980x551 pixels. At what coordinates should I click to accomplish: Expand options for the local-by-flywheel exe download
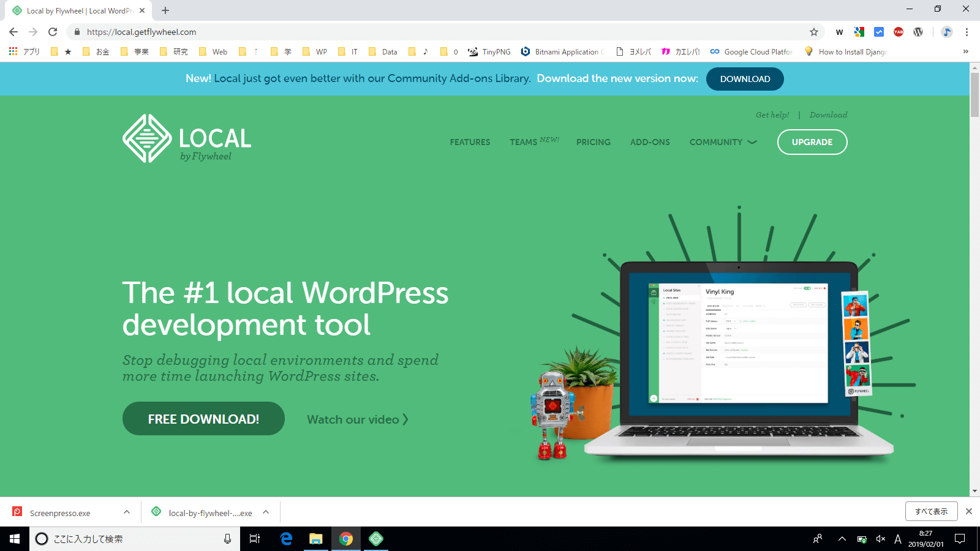266,512
